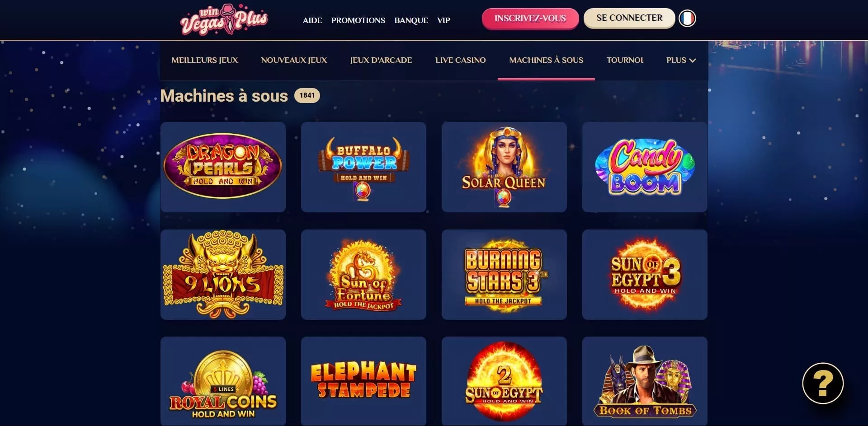The height and width of the screenshot is (426, 868).
Task: Launch the Candy Boom slot game
Action: [x=645, y=167]
